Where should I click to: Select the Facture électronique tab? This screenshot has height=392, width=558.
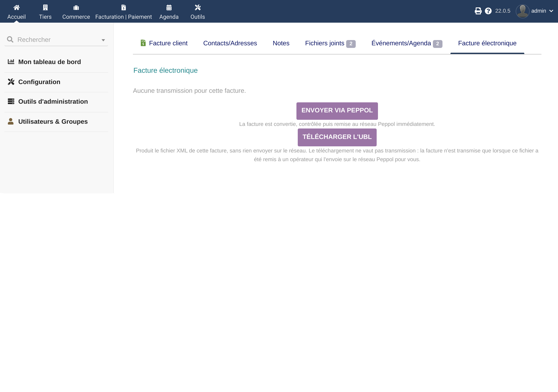coord(487,43)
